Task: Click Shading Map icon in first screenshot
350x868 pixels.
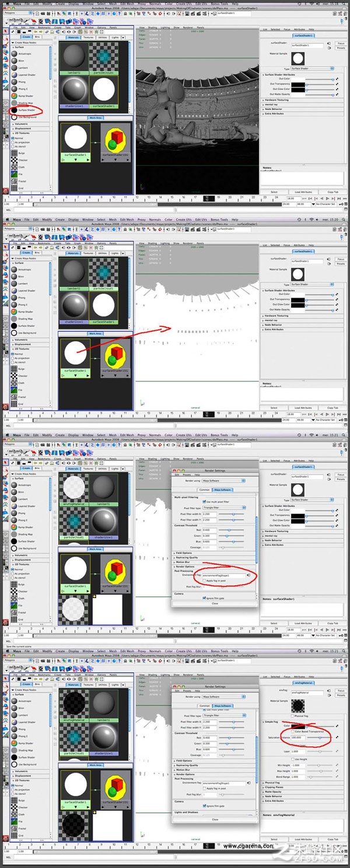Action: click(14, 103)
